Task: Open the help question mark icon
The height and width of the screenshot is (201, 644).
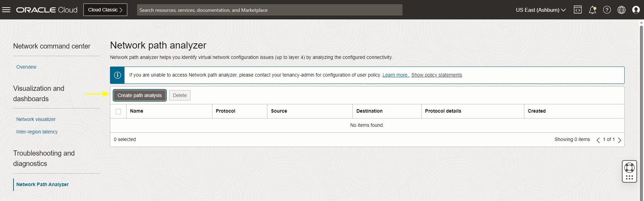Action: tap(607, 10)
